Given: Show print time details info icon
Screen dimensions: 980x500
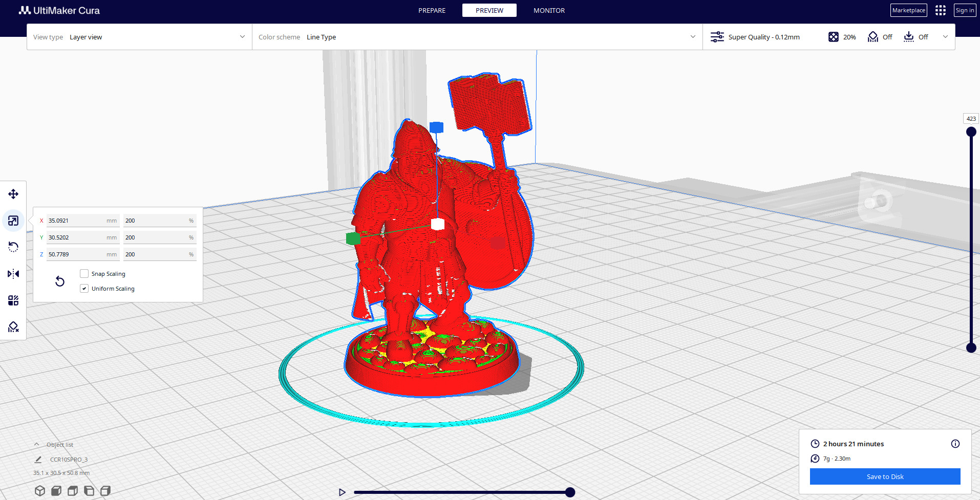Looking at the screenshot, I should coord(955,444).
